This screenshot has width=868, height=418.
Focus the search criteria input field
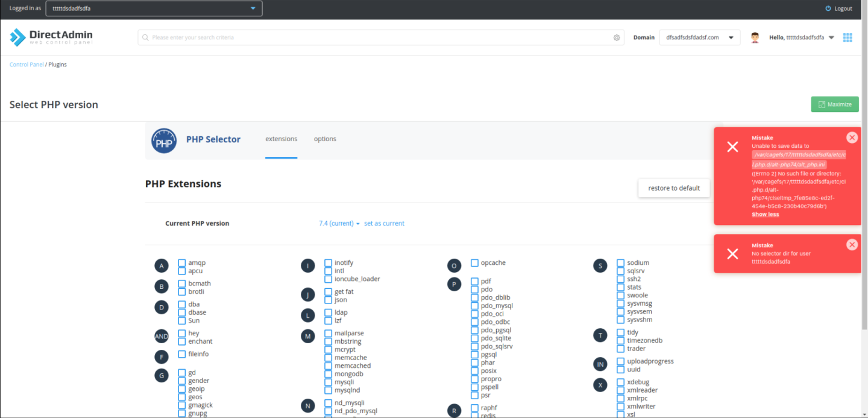380,37
